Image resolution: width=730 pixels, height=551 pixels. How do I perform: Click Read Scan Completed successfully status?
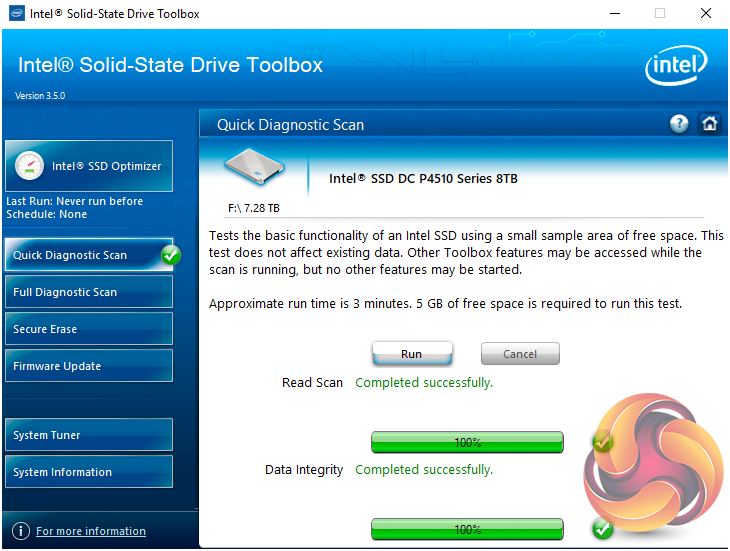[424, 383]
